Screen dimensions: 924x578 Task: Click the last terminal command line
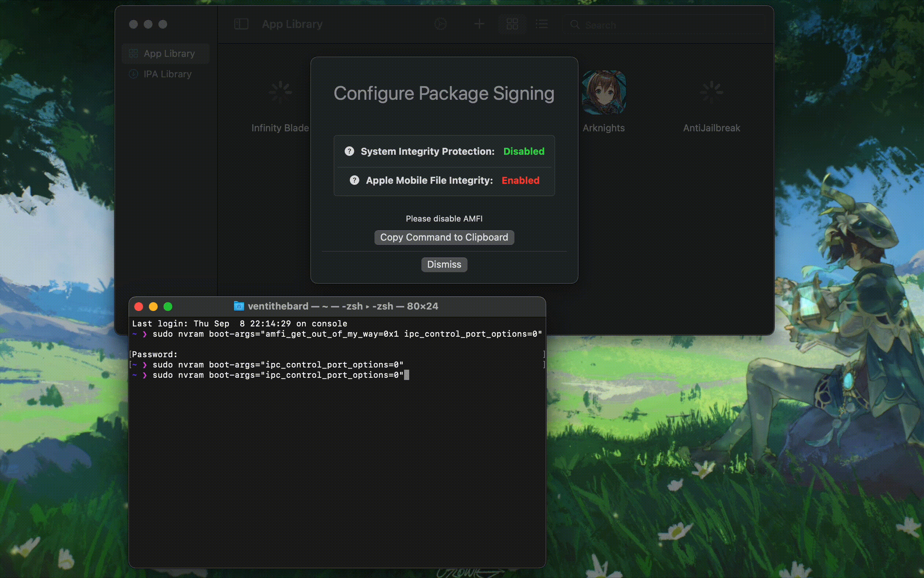point(278,375)
